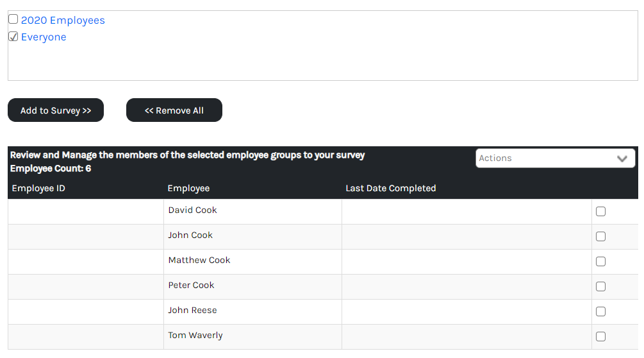Click the Tom Waverly employee name
Image resolution: width=644 pixels, height=358 pixels.
pos(195,336)
